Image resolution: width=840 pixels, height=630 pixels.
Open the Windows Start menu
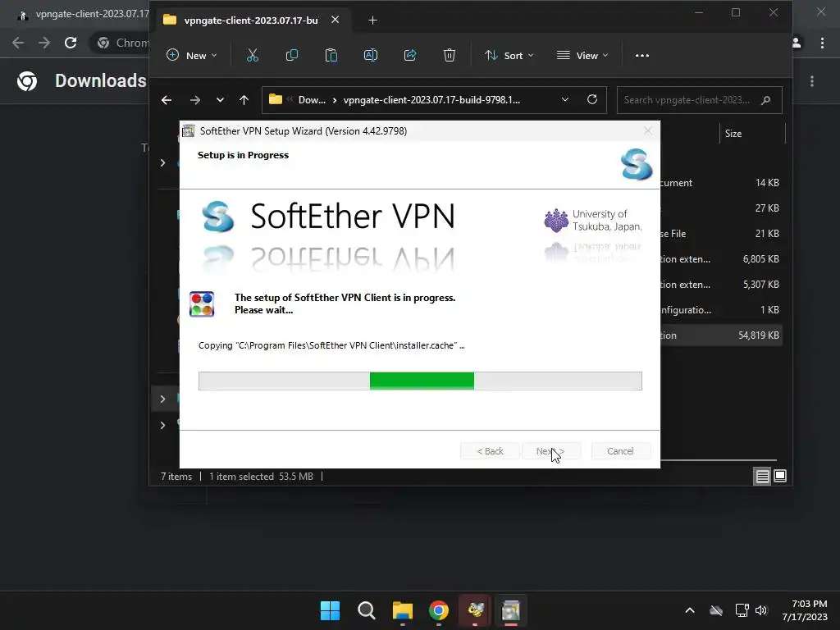pos(330,610)
